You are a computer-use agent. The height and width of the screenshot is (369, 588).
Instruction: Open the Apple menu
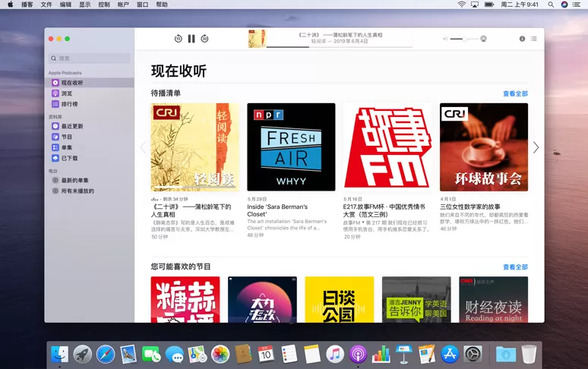tap(10, 5)
